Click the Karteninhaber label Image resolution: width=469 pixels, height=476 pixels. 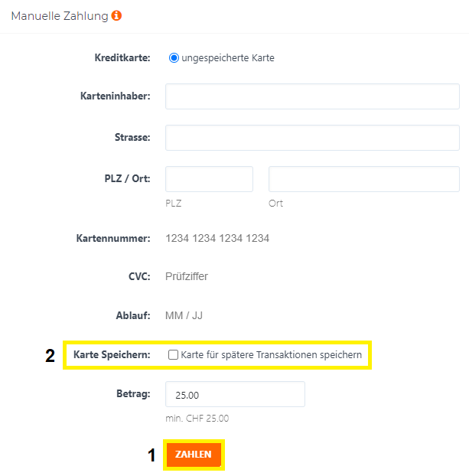(116, 96)
